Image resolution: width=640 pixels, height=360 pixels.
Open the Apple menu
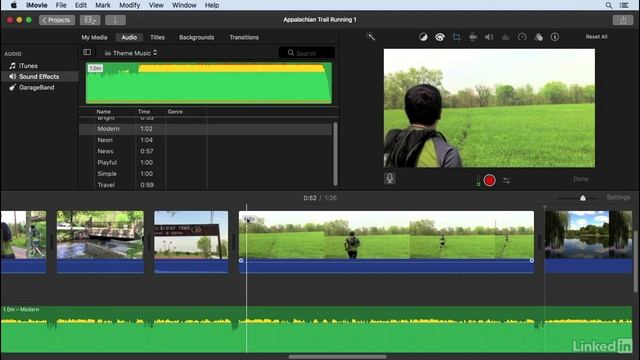click(13, 5)
